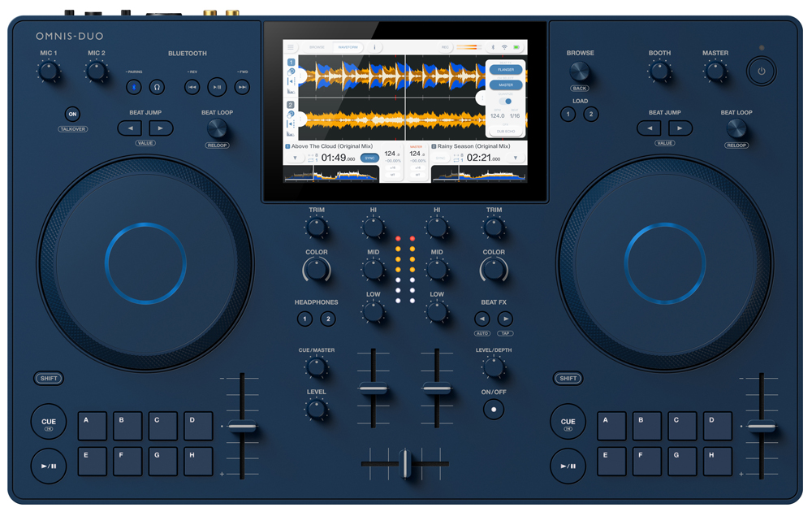Select the WAVEFORM tab on screen

348,47
